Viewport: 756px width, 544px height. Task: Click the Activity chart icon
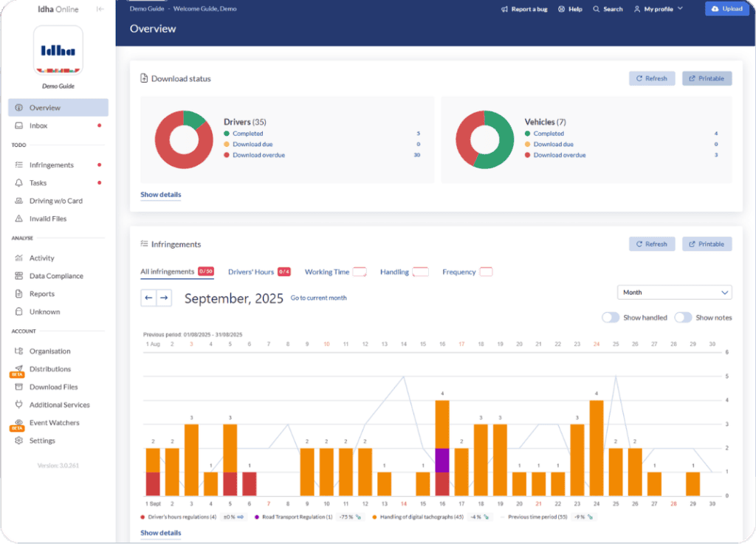pos(18,258)
